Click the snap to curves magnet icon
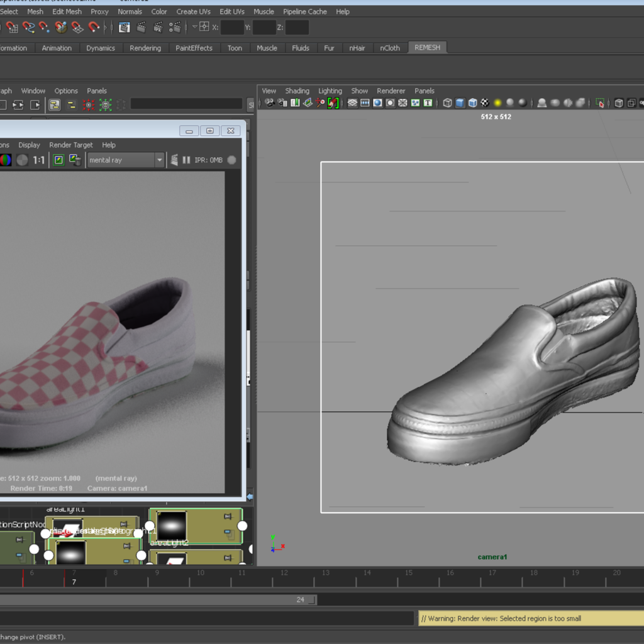 [x=28, y=28]
